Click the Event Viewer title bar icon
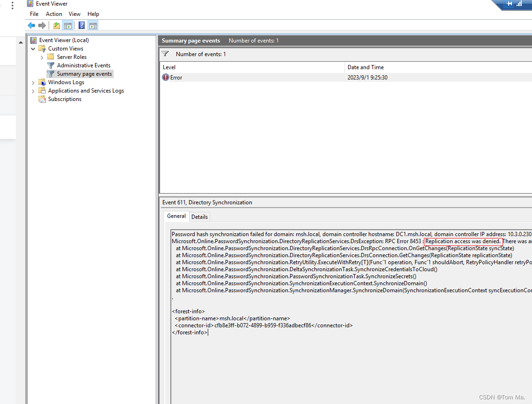 30,4
